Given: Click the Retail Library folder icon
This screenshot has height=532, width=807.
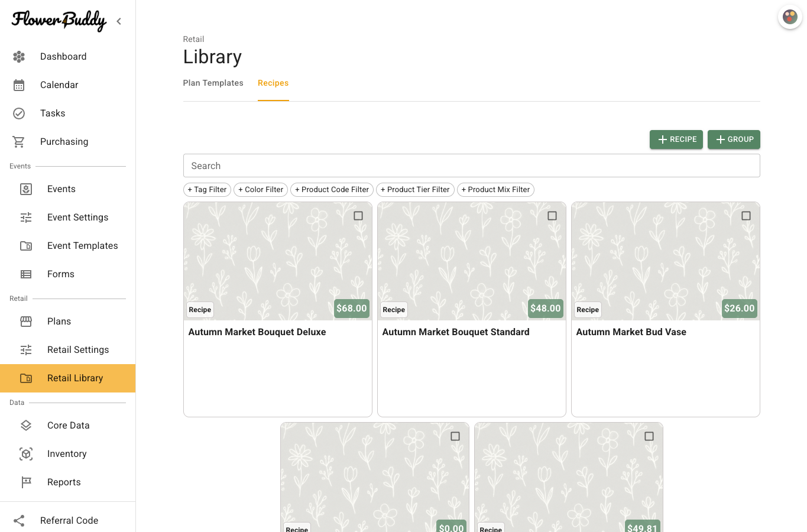Looking at the screenshot, I should coord(26,378).
